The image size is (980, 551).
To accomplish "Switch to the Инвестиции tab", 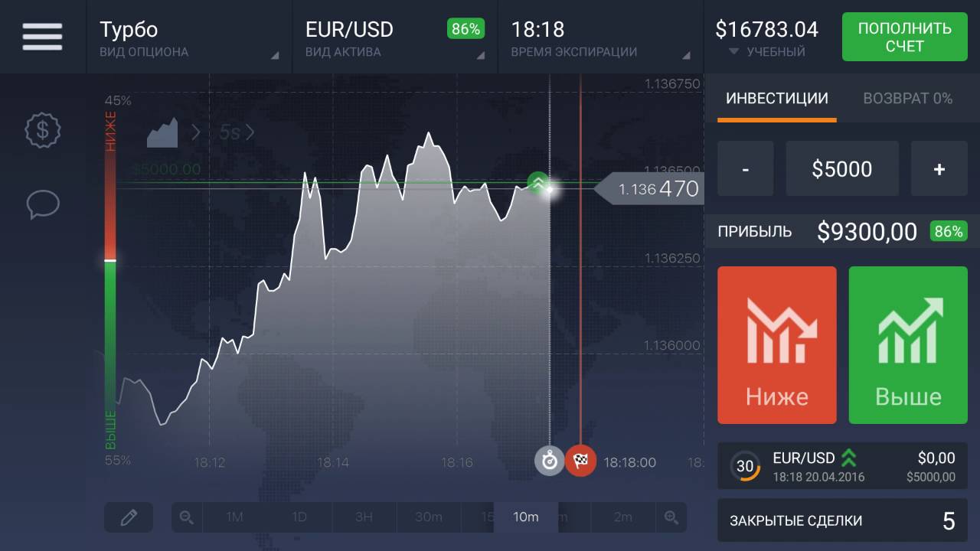I will click(x=776, y=99).
